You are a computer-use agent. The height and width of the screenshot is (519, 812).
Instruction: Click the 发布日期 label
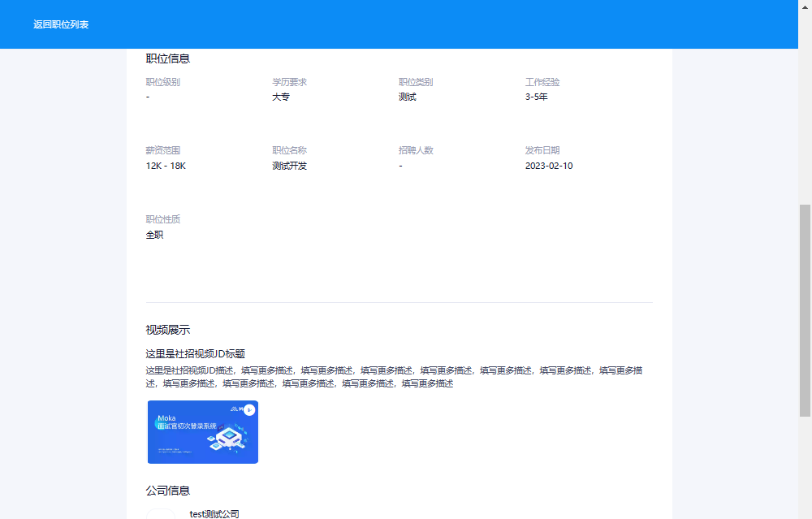pyautogui.click(x=542, y=150)
